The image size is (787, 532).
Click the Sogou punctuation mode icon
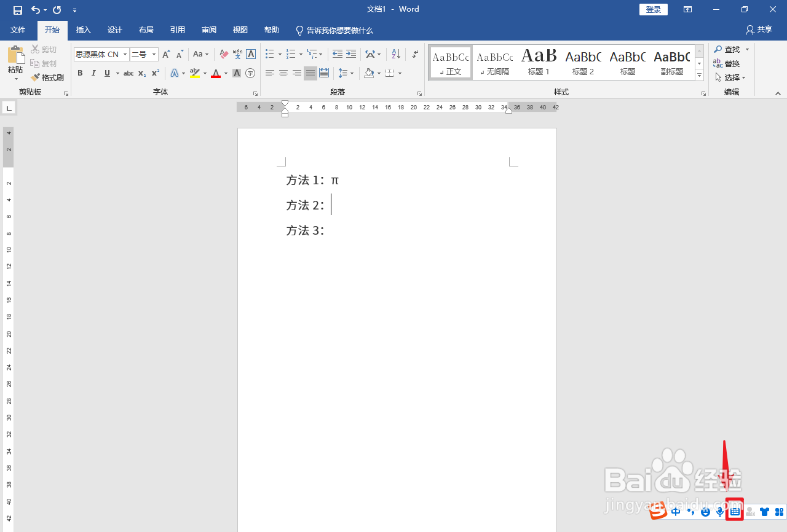[690, 511]
